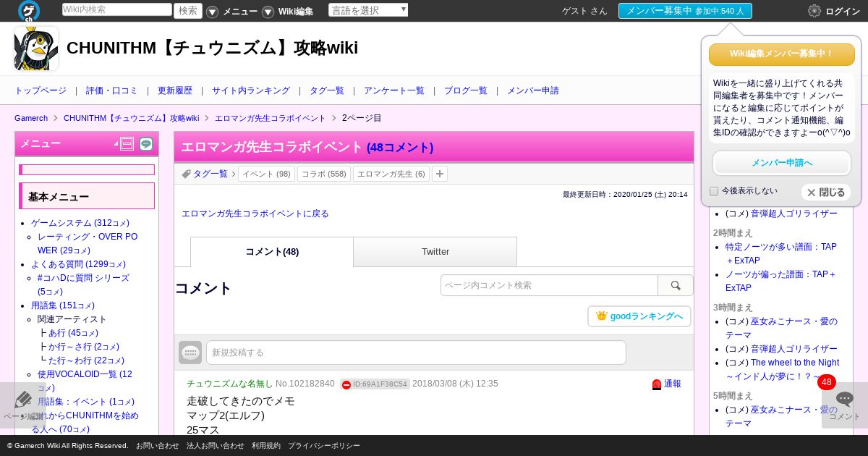Click the goodランキングへ crown button
Image resolution: width=868 pixels, height=456 pixels.
tap(639, 316)
